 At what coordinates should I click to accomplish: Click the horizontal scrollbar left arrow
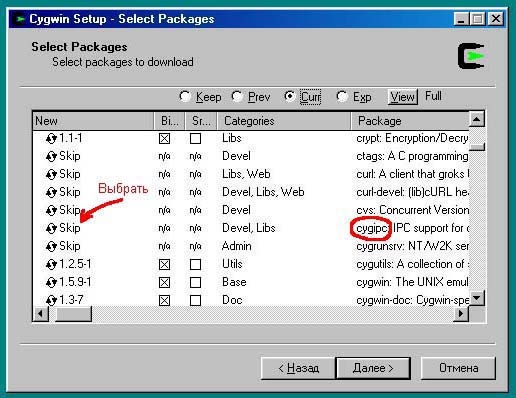[x=41, y=314]
